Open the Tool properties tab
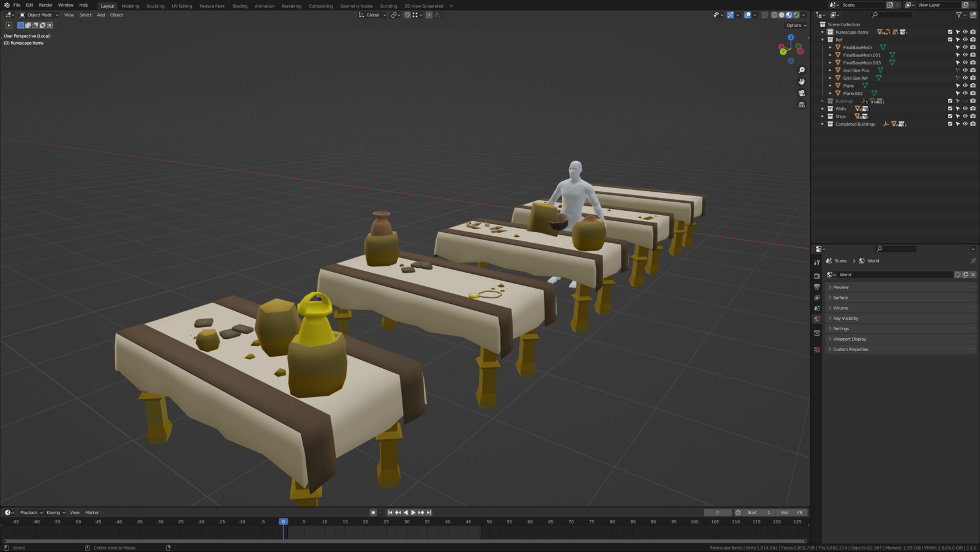This screenshot has height=552, width=980. click(816, 262)
